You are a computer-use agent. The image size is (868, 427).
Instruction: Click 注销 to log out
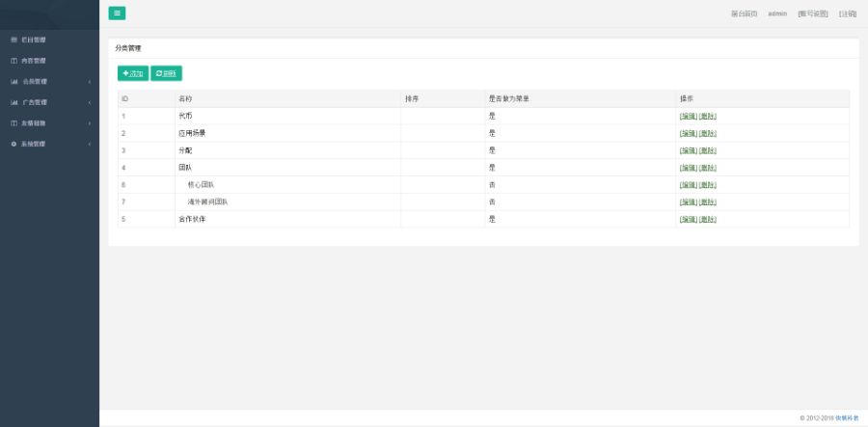click(x=847, y=13)
